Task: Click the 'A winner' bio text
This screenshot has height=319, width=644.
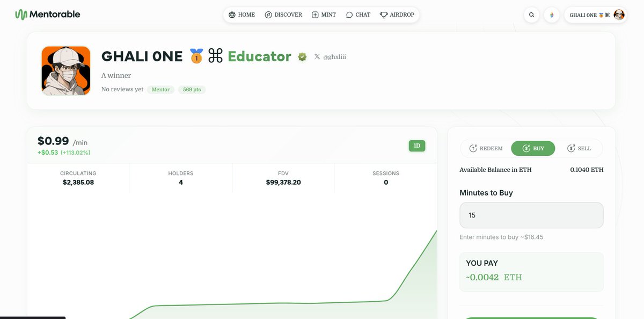Action: tap(116, 76)
